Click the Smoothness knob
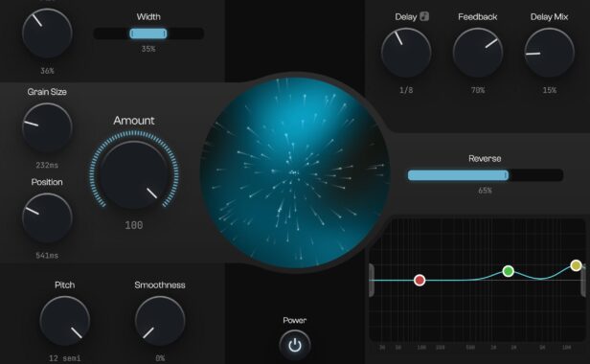The width and height of the screenshot is (590, 364). [160, 321]
